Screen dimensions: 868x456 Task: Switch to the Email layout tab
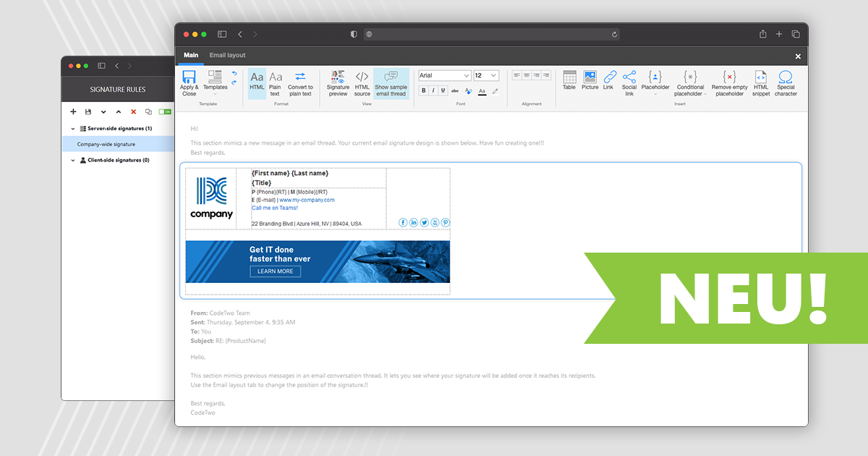point(227,55)
